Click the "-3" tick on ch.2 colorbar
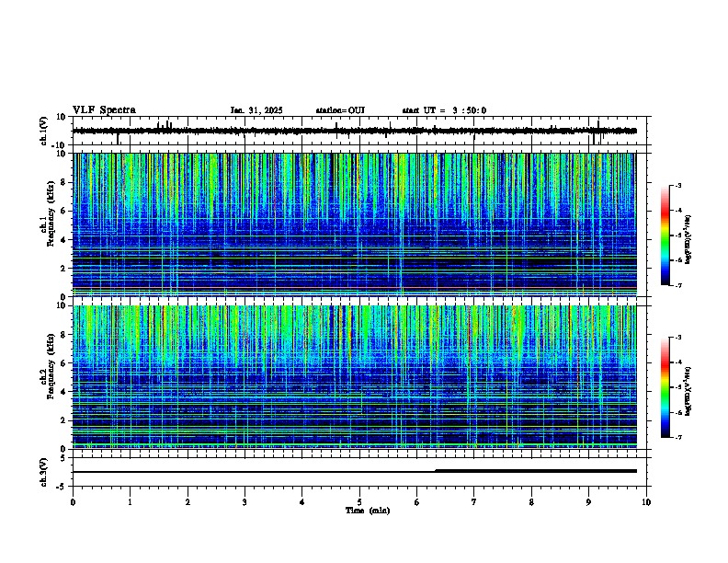Screen dimensions: 728x563 [x=677, y=338]
